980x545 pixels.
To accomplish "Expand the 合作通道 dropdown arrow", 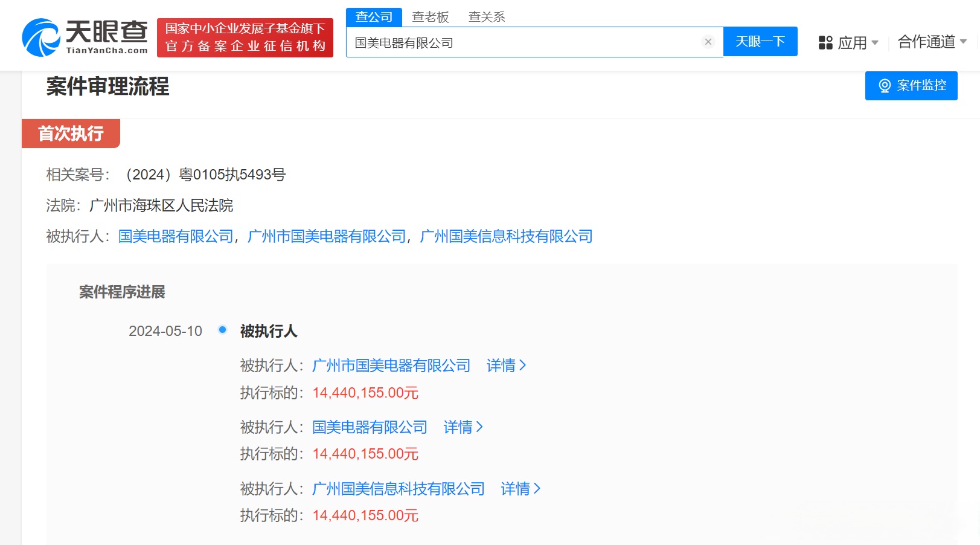I will coord(963,42).
